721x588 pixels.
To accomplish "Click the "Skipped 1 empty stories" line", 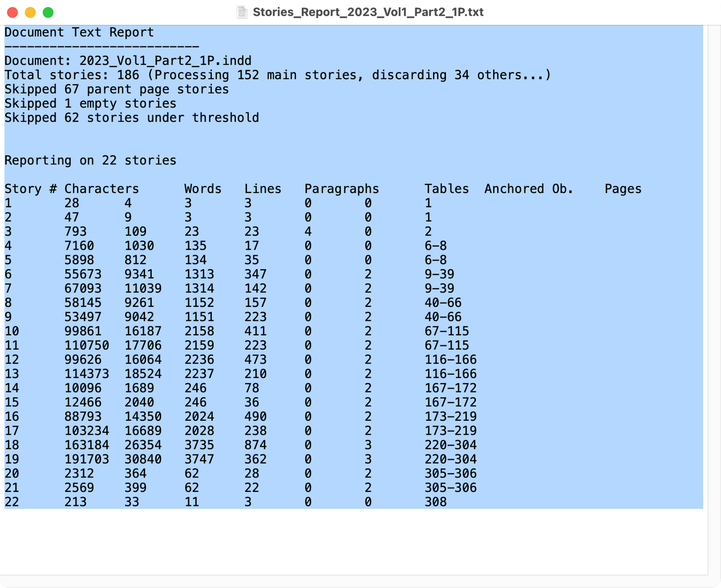I will coord(90,103).
